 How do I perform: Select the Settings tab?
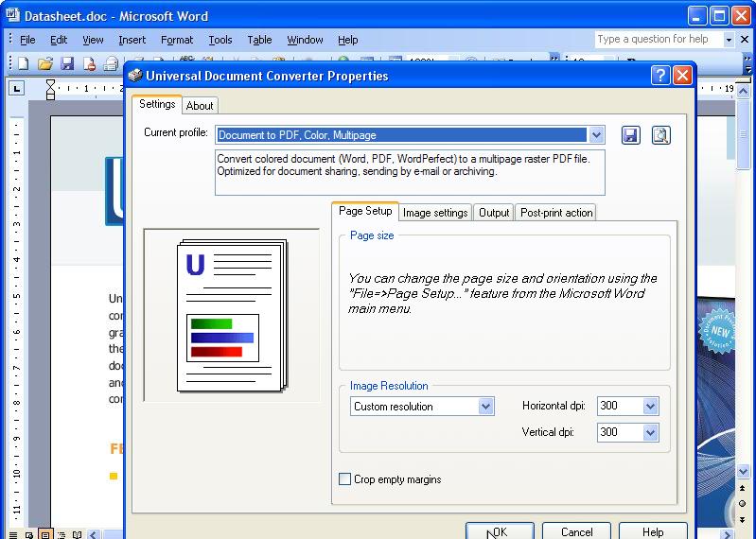157,104
